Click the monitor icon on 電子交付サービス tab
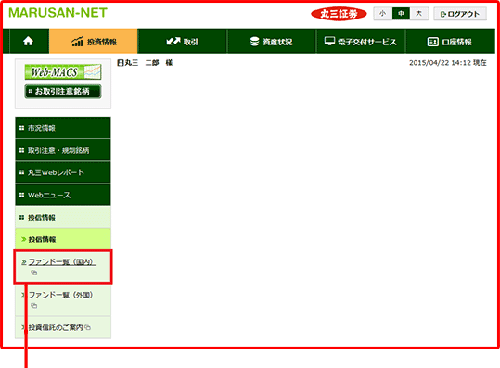This screenshot has height=368, width=500. coord(330,41)
